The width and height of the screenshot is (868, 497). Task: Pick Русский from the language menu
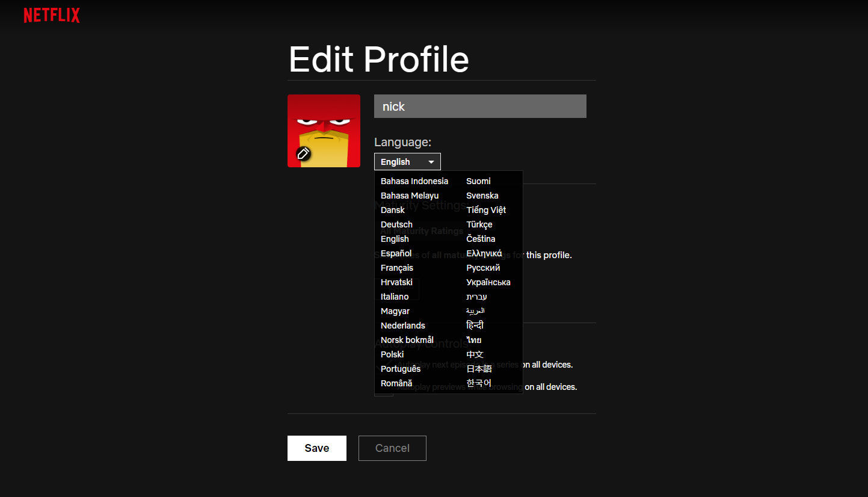[483, 267]
